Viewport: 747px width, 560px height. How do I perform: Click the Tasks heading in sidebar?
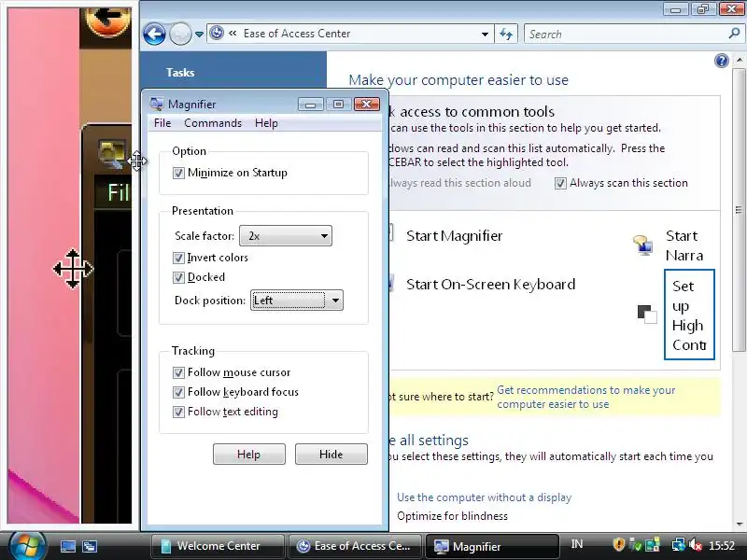[x=180, y=73]
